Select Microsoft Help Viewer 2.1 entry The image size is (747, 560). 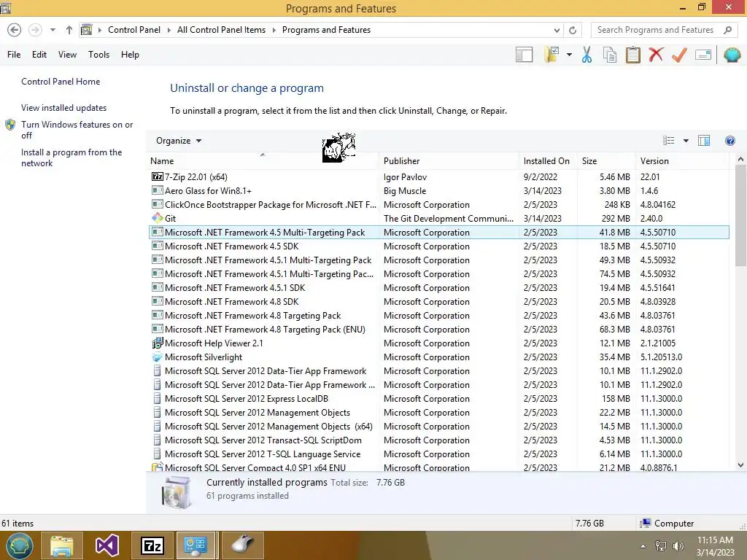439,343
